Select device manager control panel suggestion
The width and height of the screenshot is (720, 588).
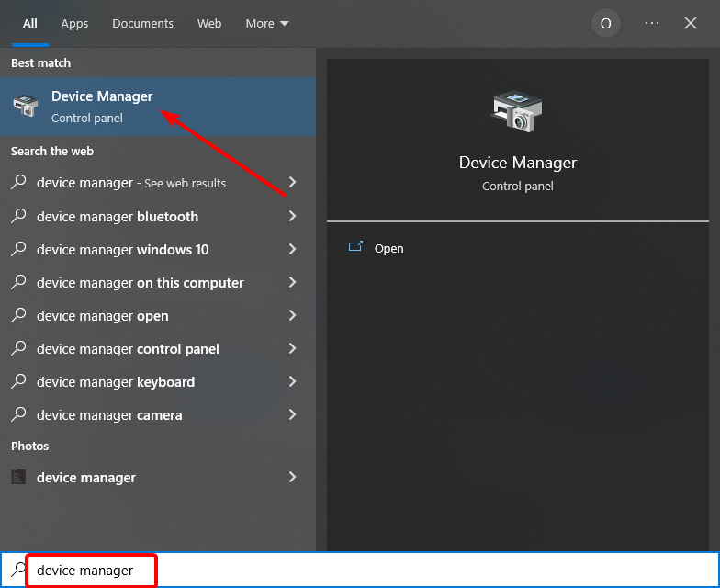[x=128, y=349]
